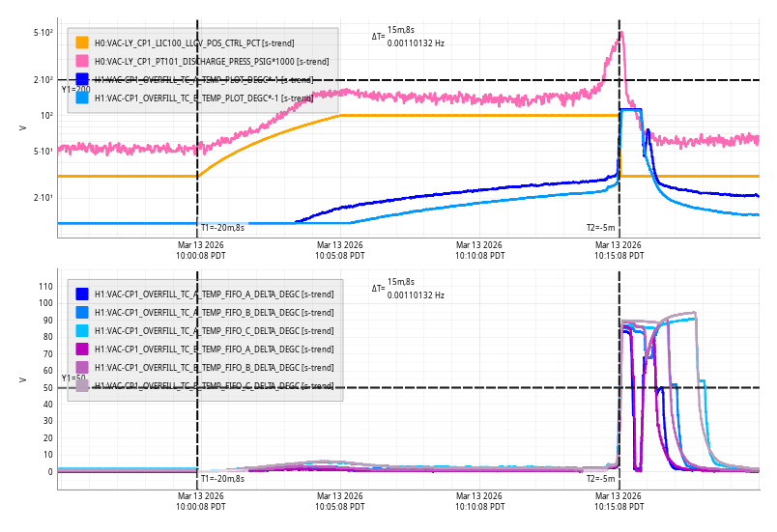This screenshot has height=532, width=777.
Task: Click the cyan TC_A_TEMP_FIFO_C_DELTA swatch
Action: click(x=82, y=330)
